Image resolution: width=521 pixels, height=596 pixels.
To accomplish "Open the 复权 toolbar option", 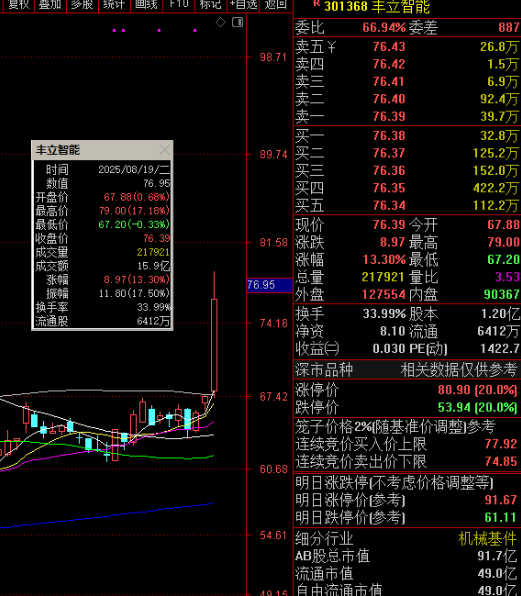I will pos(18,5).
